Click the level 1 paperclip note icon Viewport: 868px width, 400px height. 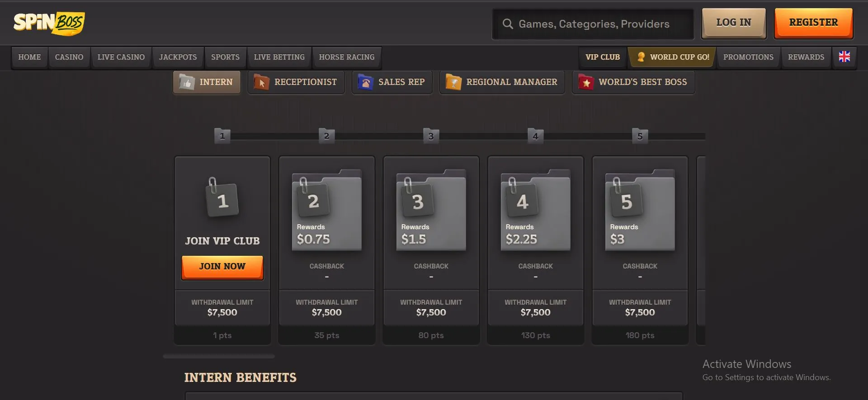[222, 198]
